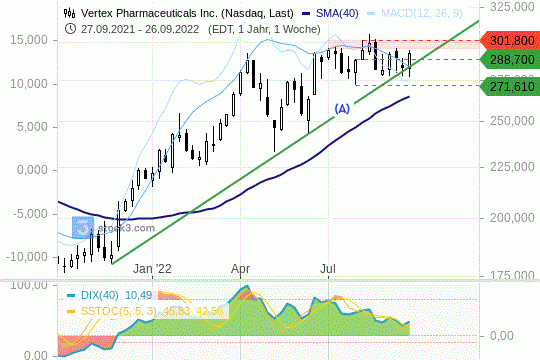This screenshot has height=360, width=540.
Task: Click the MACD light blue legend marker
Action: coord(371,14)
